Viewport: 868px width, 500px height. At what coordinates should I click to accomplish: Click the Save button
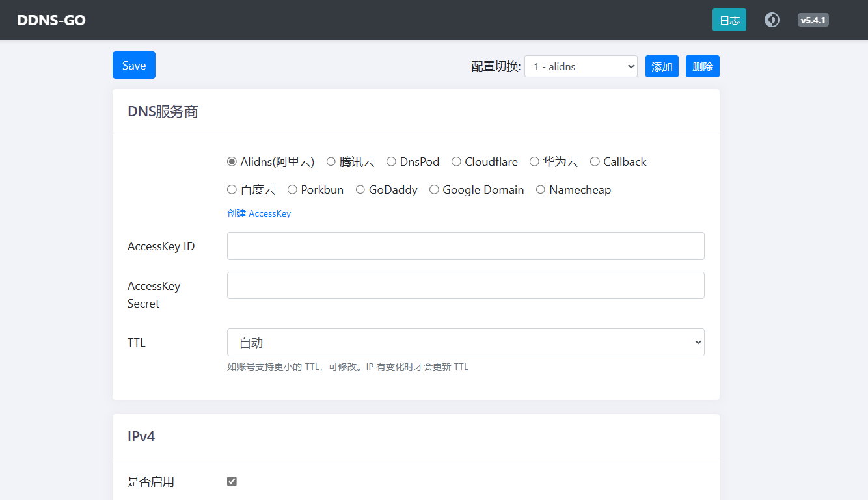[x=133, y=65]
